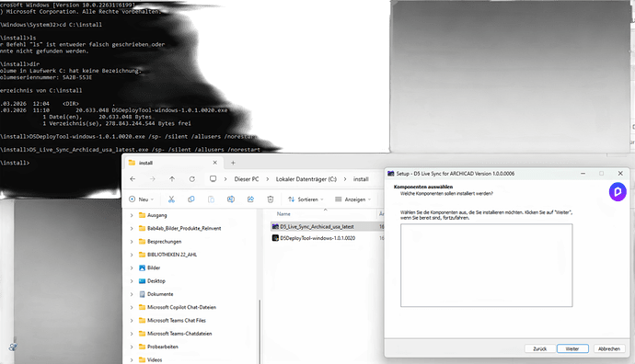Click the Copy icon in Explorer toolbar
Screen dimensions: 635x364
(x=191, y=199)
